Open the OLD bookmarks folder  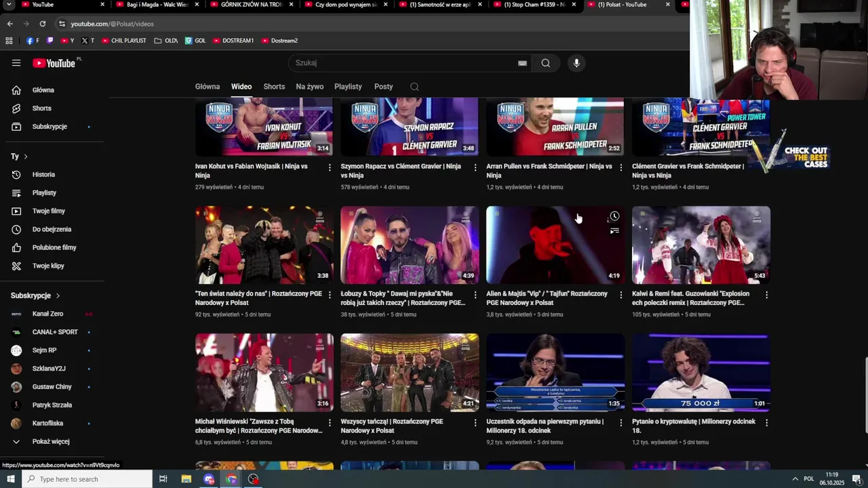166,41
